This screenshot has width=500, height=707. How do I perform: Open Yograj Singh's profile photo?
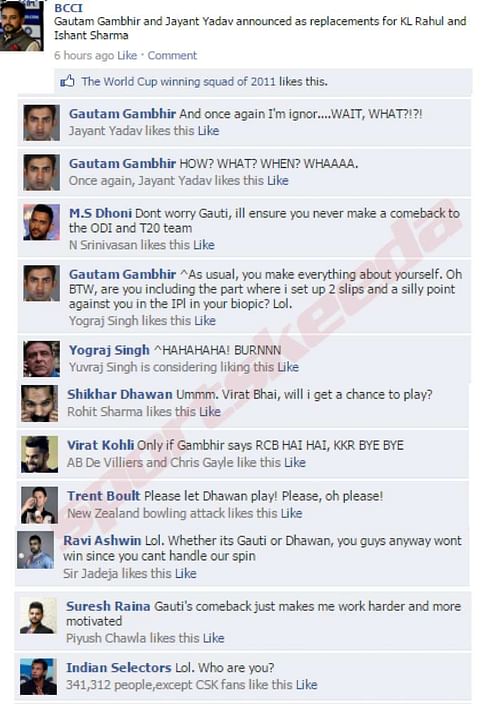click(x=41, y=359)
